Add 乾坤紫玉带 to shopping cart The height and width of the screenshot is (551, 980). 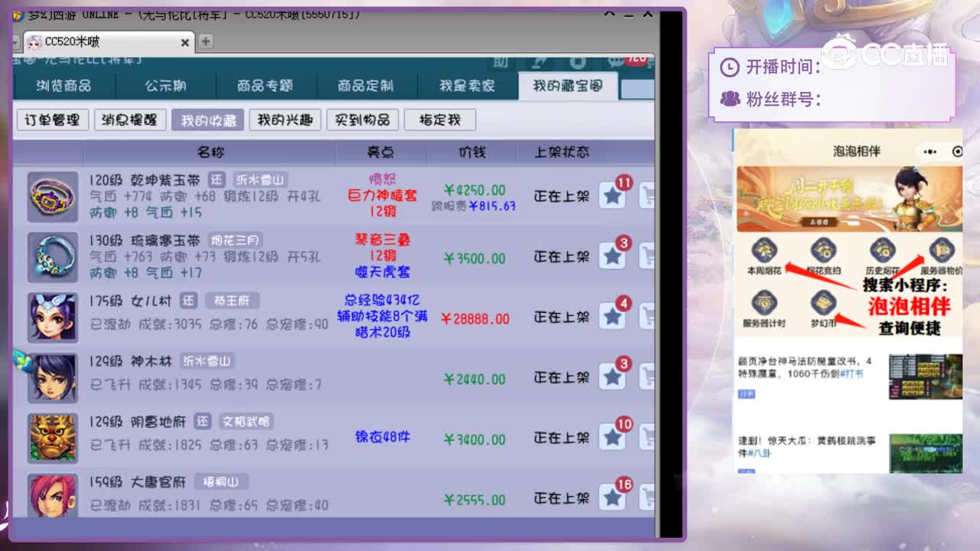point(647,195)
